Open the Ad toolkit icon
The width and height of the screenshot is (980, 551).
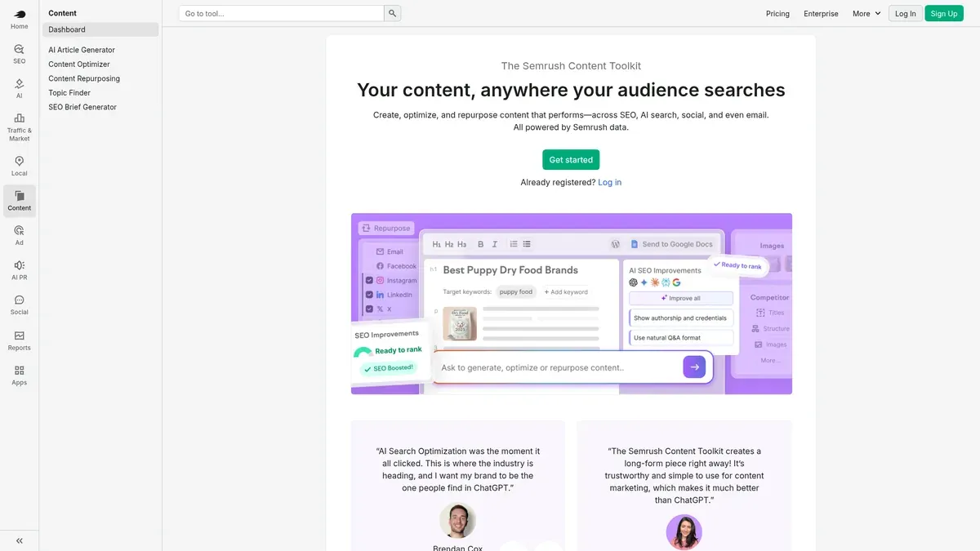pos(20,235)
